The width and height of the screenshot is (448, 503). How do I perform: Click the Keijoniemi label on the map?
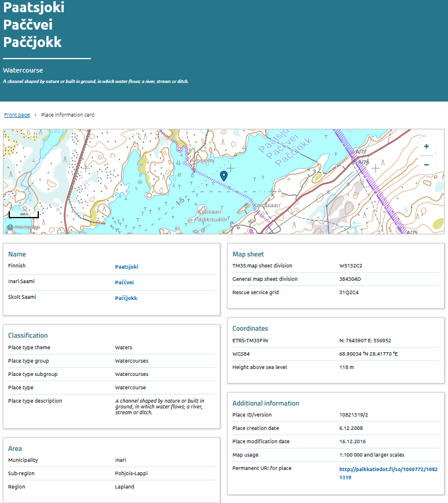coord(201,160)
